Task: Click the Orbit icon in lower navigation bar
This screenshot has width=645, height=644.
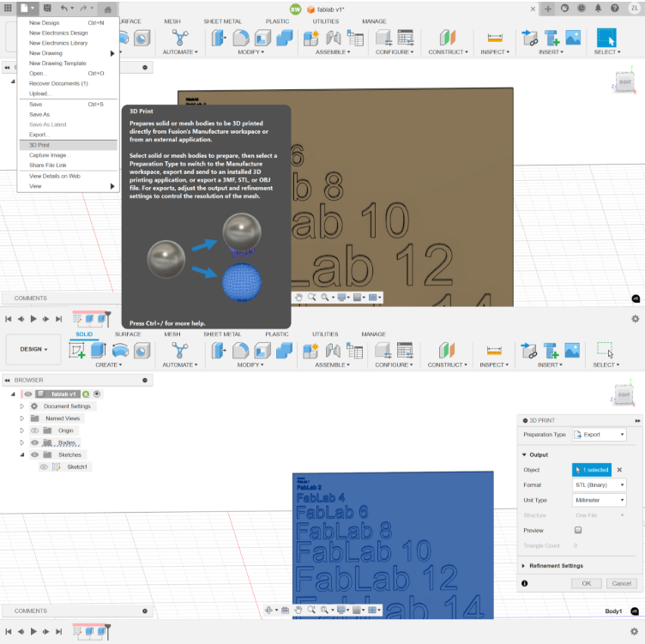Action: coord(268,610)
